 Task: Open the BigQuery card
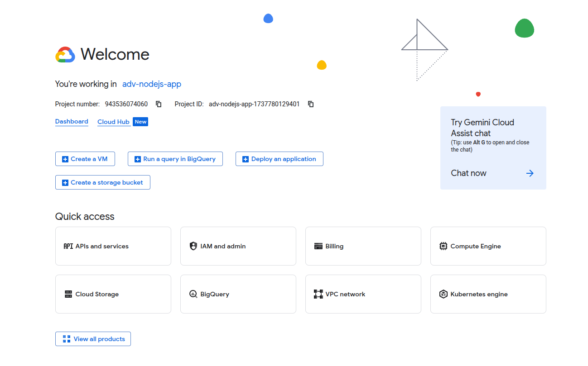[x=238, y=294]
